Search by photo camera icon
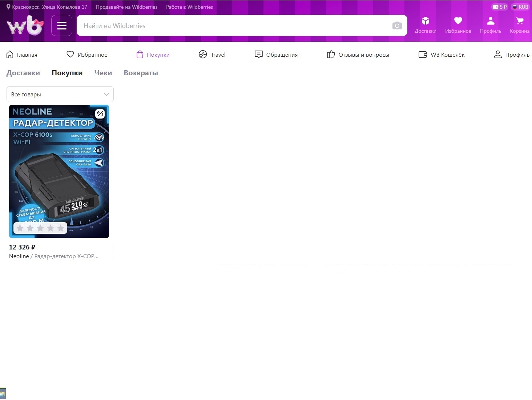The width and height of the screenshot is (532, 400). tap(397, 25)
